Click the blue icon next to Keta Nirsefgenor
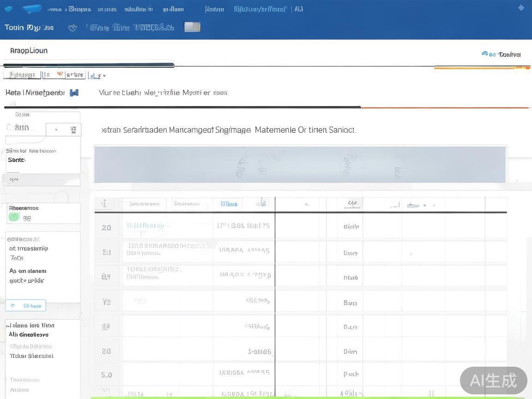This screenshot has height=399, width=532. coord(74,93)
